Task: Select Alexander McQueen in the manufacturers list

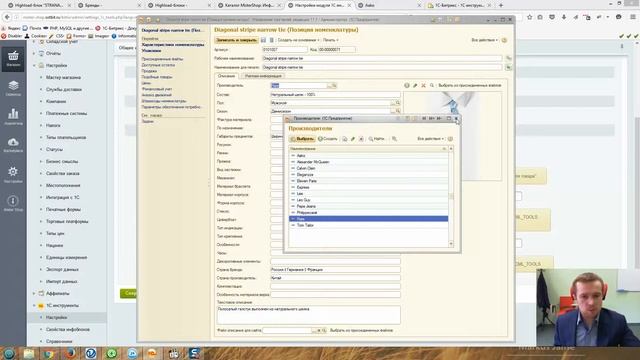Action: (x=368, y=162)
